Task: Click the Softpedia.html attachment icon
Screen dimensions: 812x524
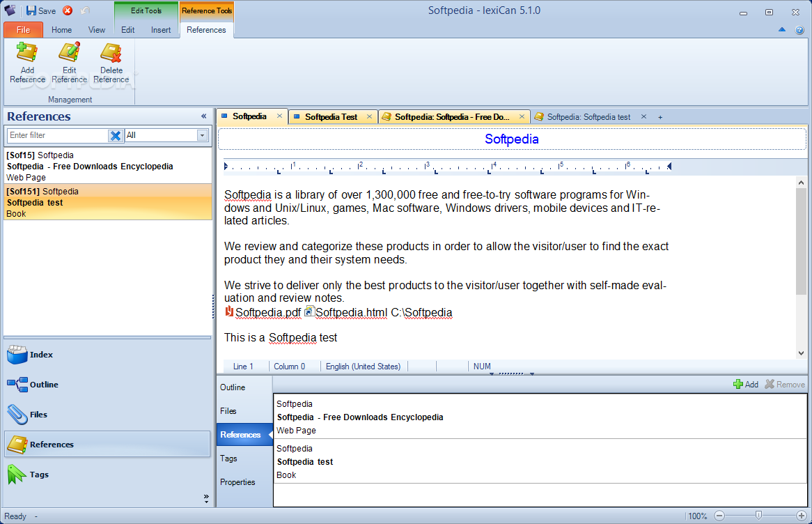Action: pyautogui.click(x=309, y=311)
